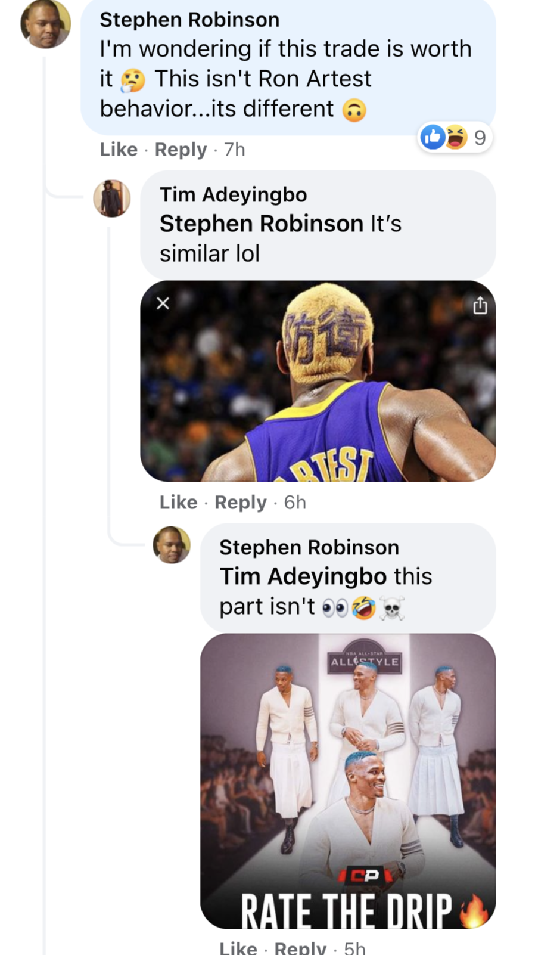Reply to Tim Adeyingbo's 6h comment
The image size is (560, 955).
coord(240,502)
